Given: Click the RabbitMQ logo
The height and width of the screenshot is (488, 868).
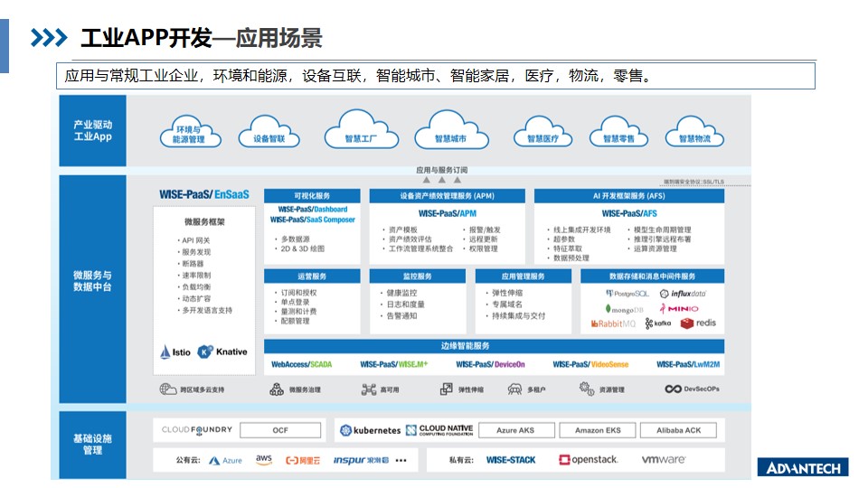Looking at the screenshot, I should 613,324.
